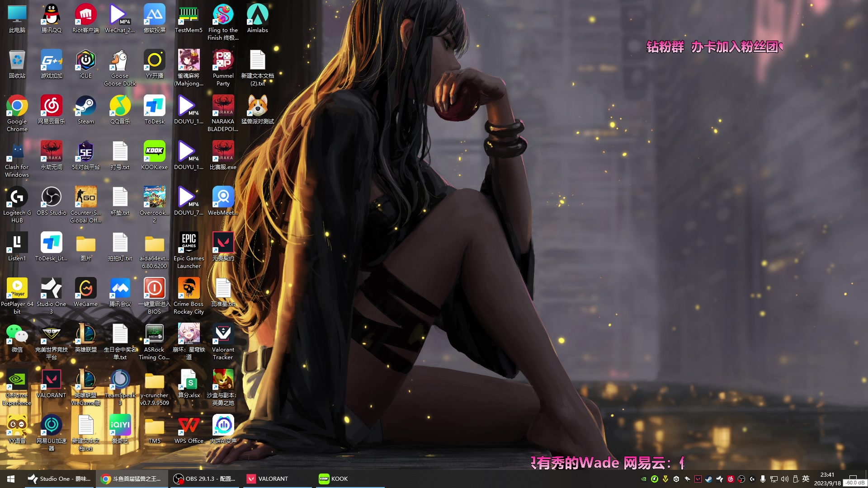Select the DOUYU_7 MP4 video file

[x=189, y=201]
